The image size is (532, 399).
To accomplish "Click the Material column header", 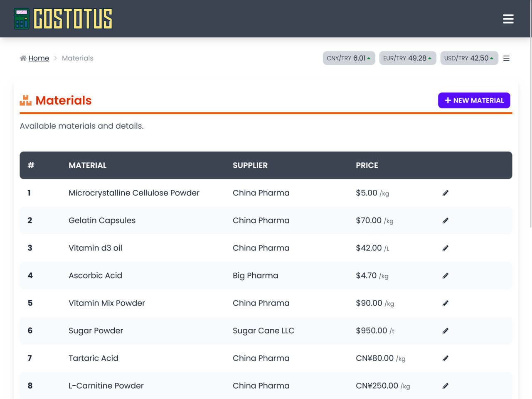I will click(87, 165).
